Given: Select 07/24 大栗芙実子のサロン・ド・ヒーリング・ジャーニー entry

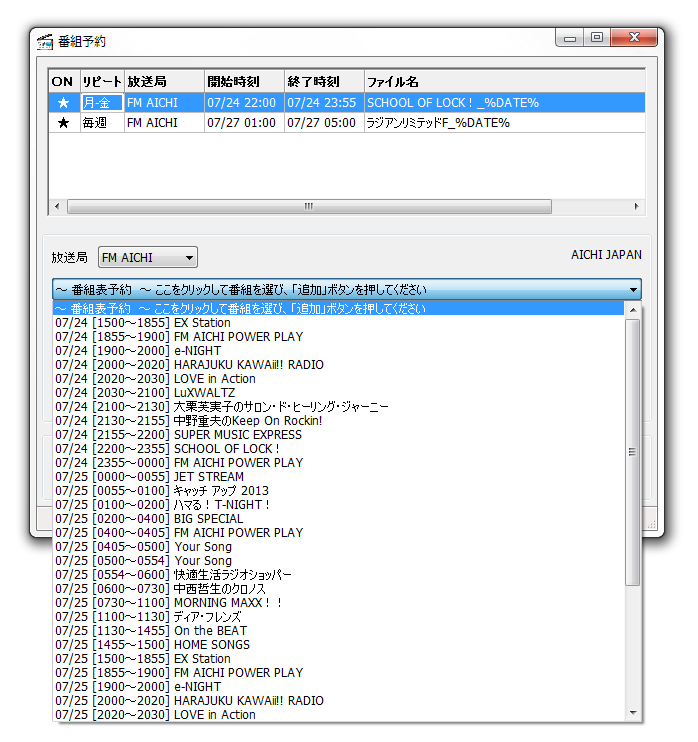Looking at the screenshot, I should pos(338,406).
